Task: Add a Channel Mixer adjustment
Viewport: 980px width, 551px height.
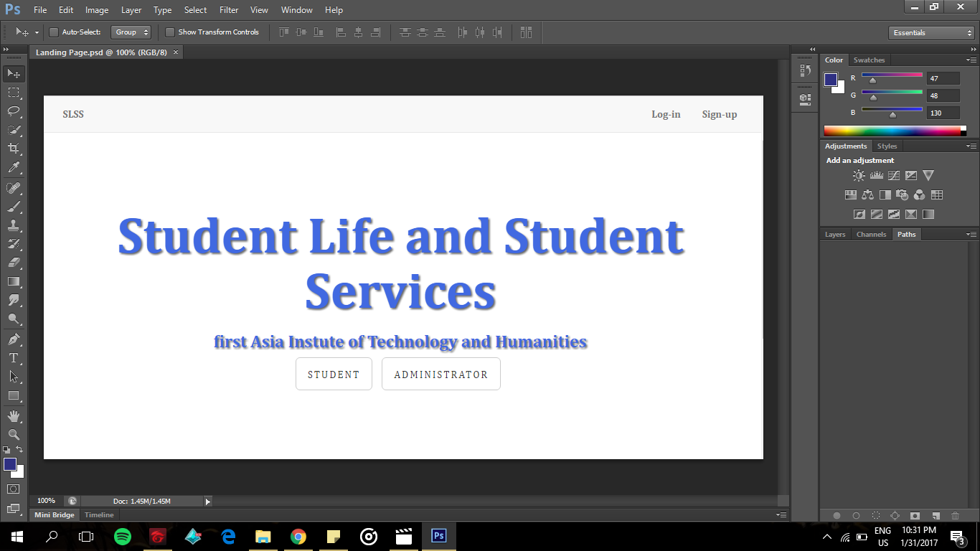Action: (920, 194)
